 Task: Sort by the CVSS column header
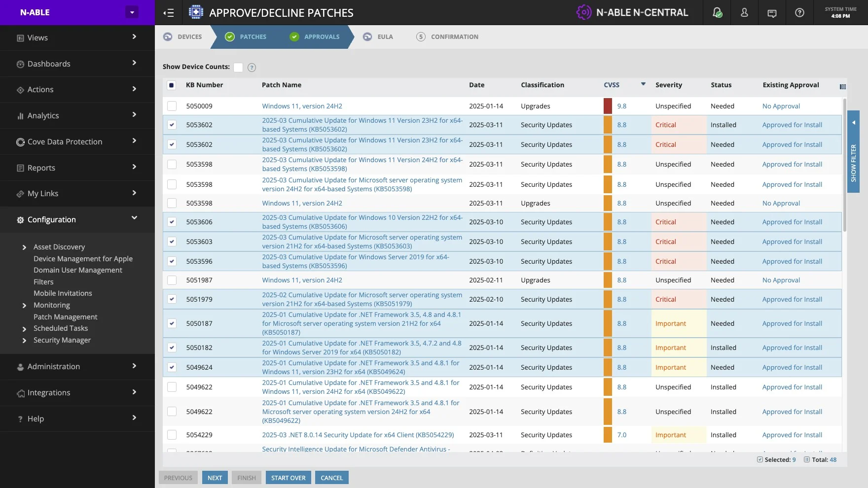pos(612,85)
